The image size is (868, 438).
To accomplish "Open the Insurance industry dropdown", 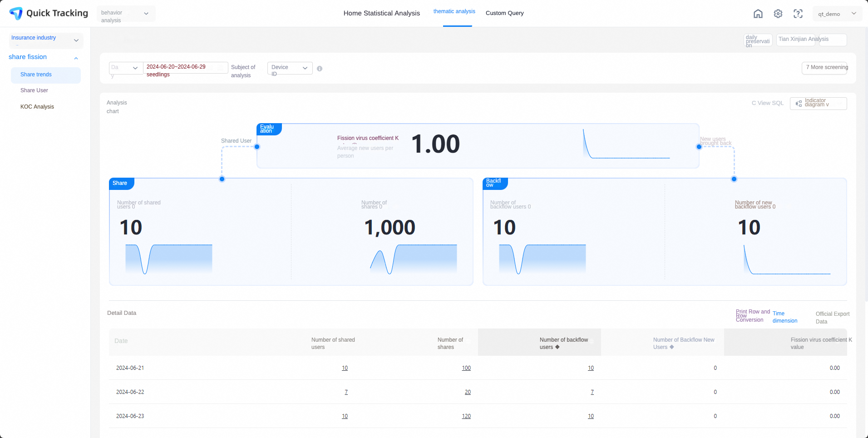I will click(x=46, y=40).
